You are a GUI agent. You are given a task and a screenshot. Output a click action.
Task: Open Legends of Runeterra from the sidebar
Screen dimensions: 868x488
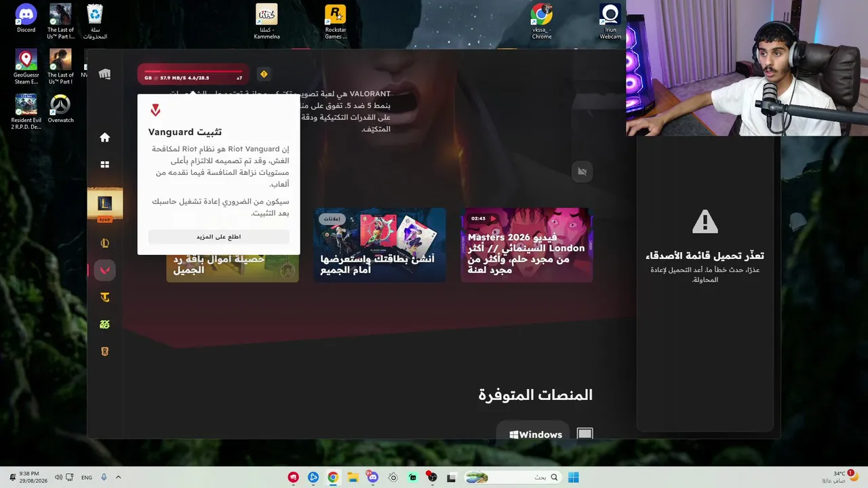coord(104,352)
